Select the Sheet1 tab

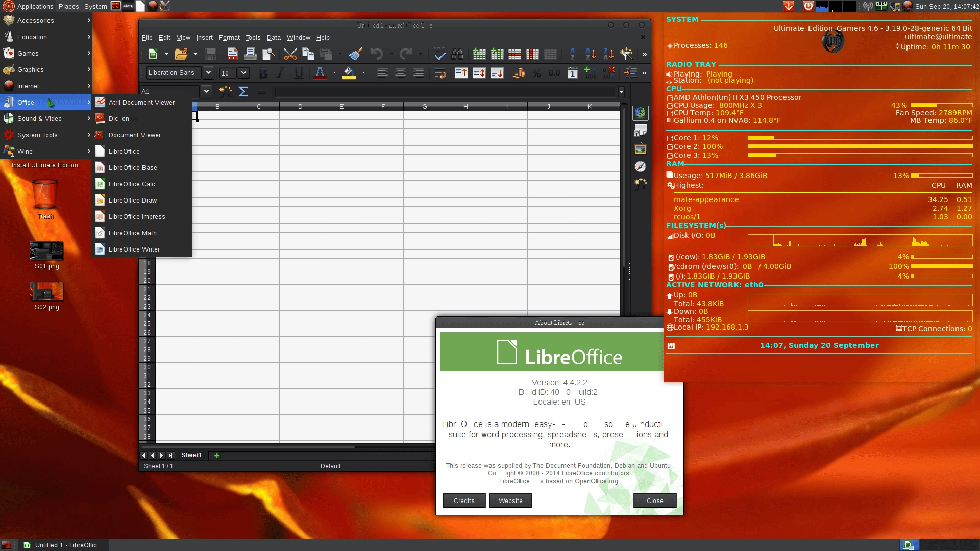191,455
